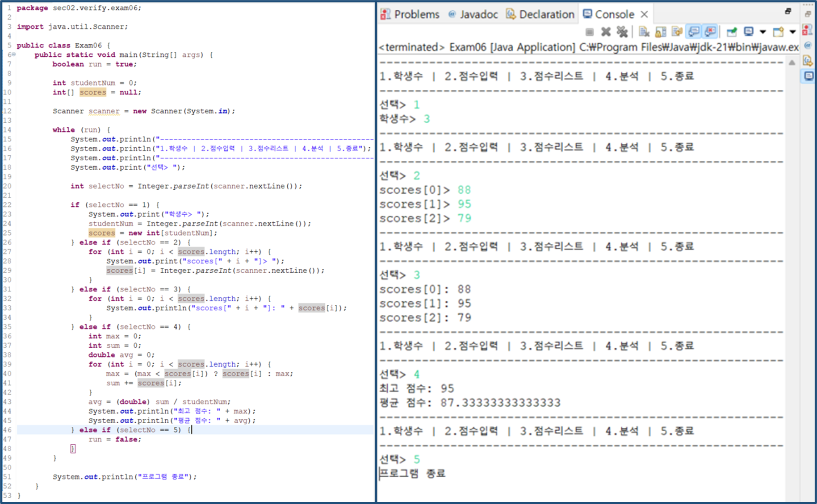Click 'int selectNo' declaration on line 20

pyautogui.click(x=97, y=186)
